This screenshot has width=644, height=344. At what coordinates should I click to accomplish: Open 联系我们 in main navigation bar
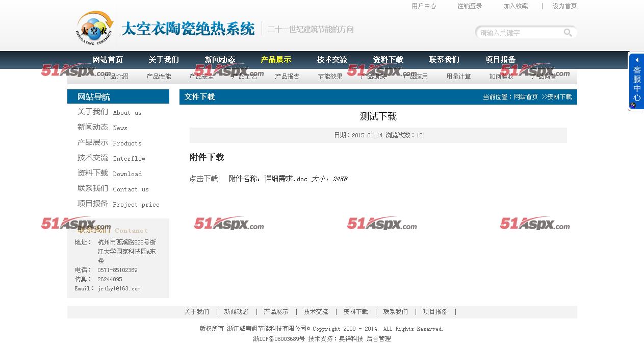[444, 60]
